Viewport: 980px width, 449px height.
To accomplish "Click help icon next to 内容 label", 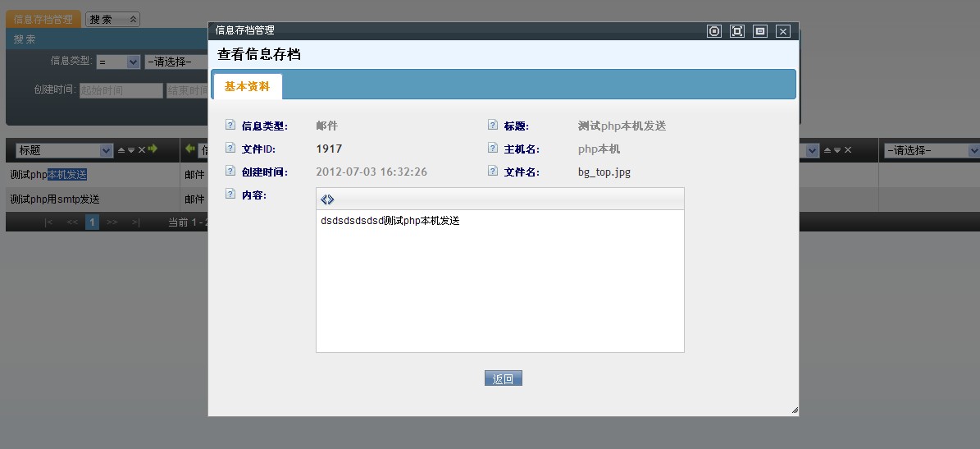I will pyautogui.click(x=230, y=195).
